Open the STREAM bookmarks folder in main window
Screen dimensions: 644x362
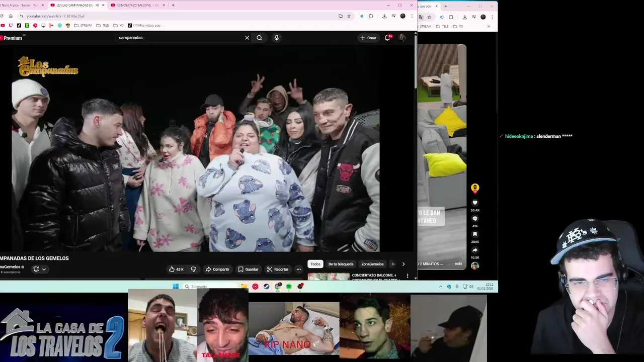point(83,25)
